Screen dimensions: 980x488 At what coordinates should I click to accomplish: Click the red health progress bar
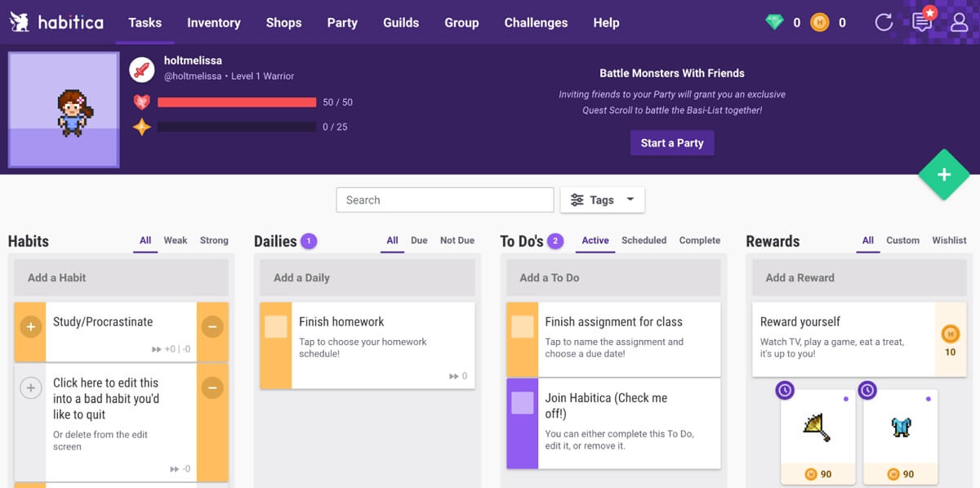pyautogui.click(x=237, y=102)
